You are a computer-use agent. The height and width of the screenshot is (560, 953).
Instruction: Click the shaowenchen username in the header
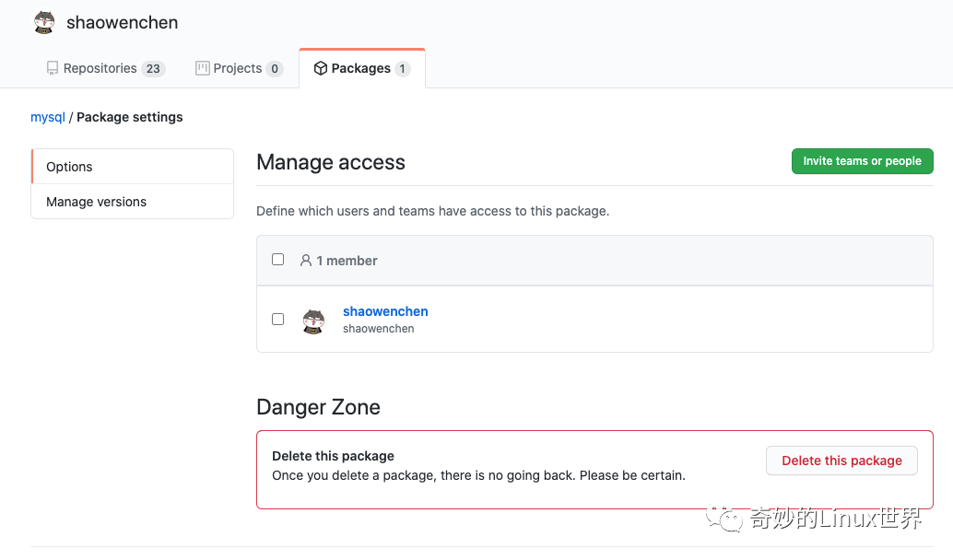tap(122, 22)
